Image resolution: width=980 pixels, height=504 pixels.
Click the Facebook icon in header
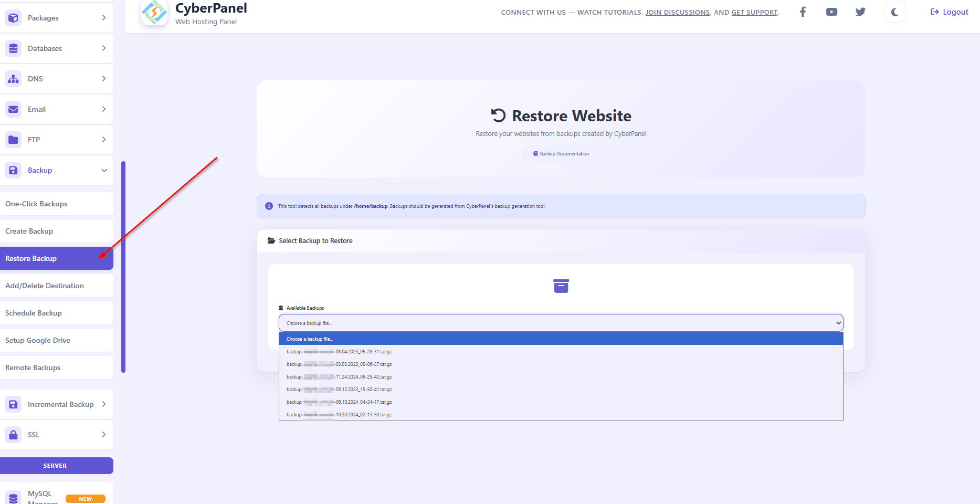(803, 12)
